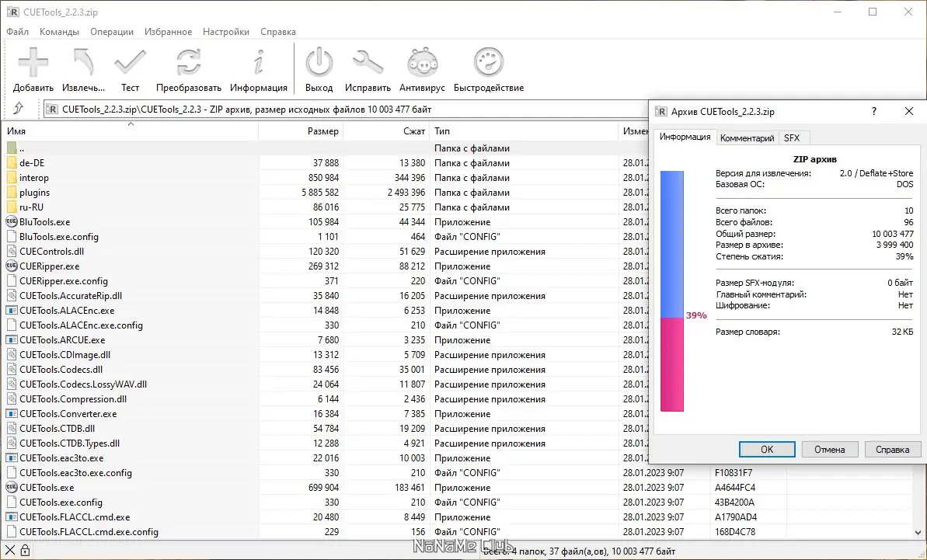
Task: Click the CUERipper.exe application icon
Action: pos(12,266)
